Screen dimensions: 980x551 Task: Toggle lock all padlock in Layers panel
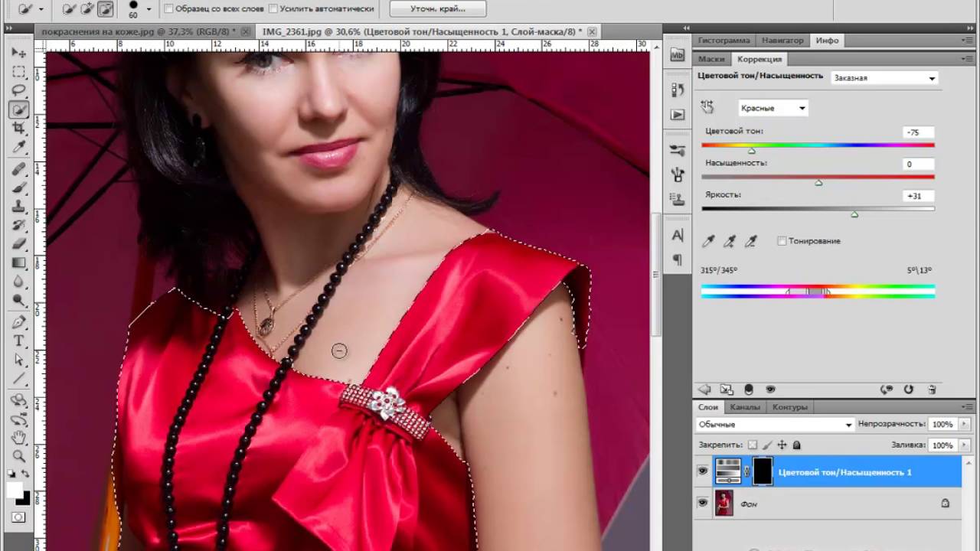tap(796, 445)
